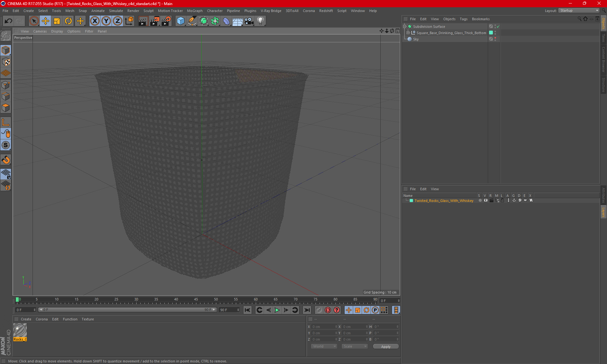Add a Subdivision Surface generator

204,21
